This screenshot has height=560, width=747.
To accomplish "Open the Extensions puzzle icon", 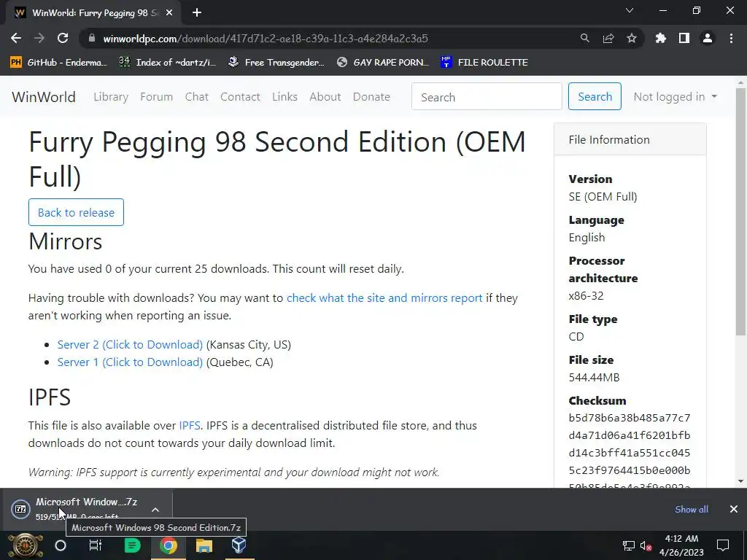I will coord(660,38).
